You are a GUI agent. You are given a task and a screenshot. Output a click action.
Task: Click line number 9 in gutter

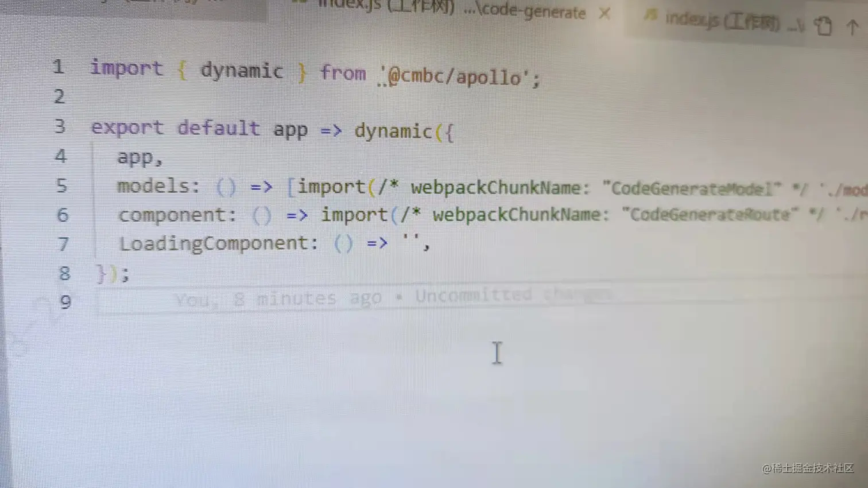tap(65, 301)
